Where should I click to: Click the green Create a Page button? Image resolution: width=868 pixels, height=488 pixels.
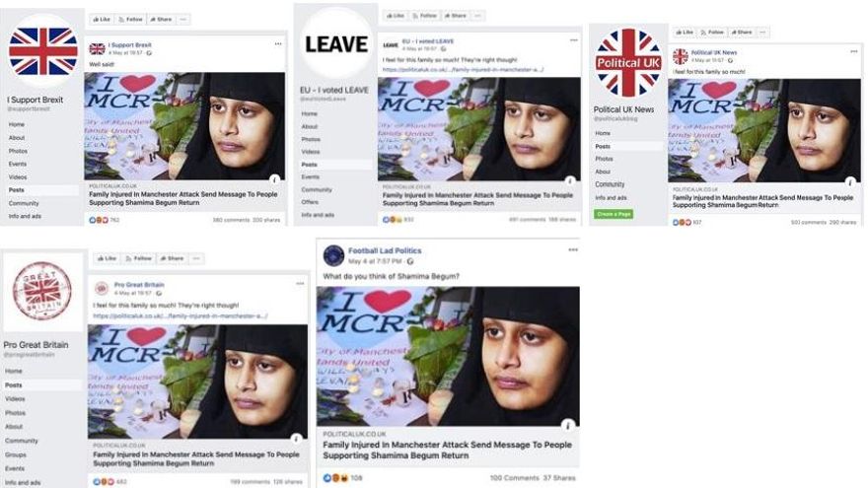tap(614, 214)
